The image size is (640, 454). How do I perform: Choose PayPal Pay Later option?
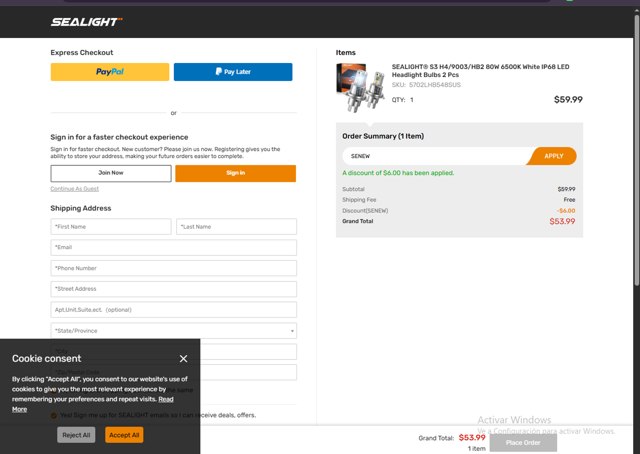click(233, 72)
